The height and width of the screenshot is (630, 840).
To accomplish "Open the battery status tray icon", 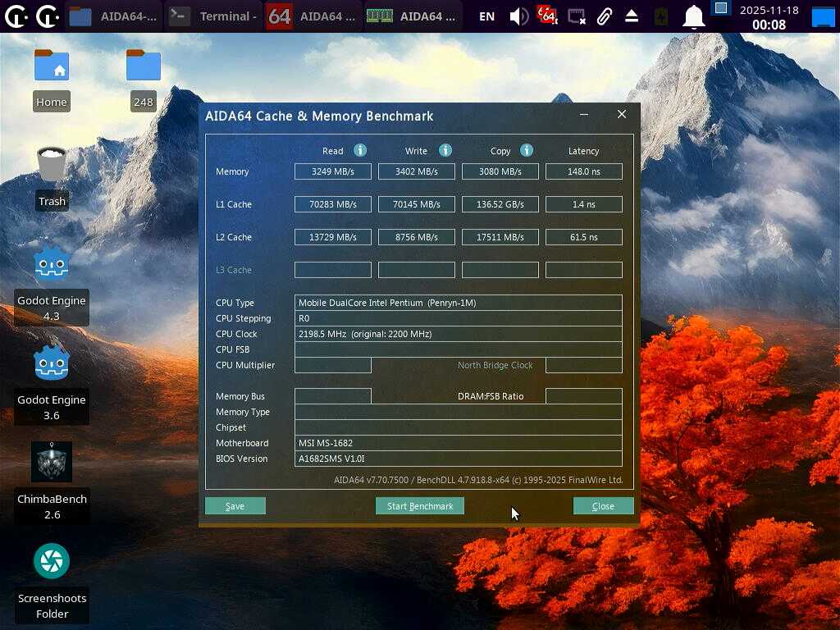I will [661, 16].
